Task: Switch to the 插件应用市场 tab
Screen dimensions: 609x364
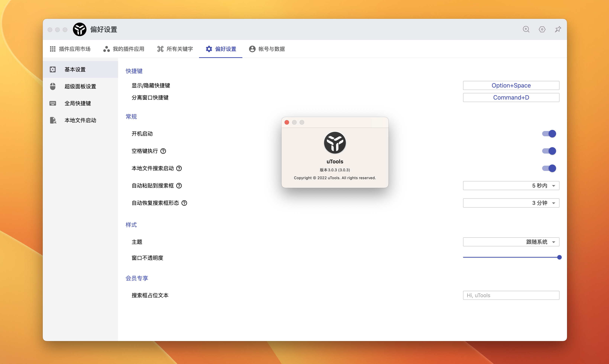Action: 70,49
